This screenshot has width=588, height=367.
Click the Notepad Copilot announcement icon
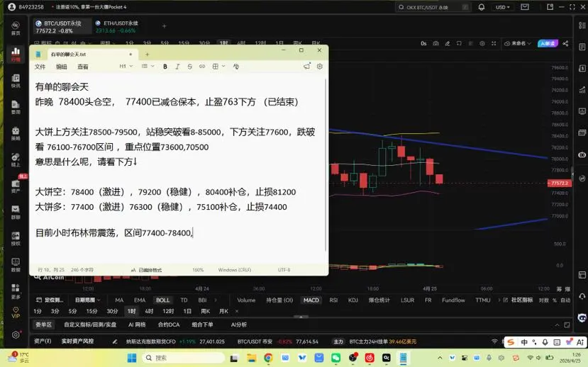[306, 67]
